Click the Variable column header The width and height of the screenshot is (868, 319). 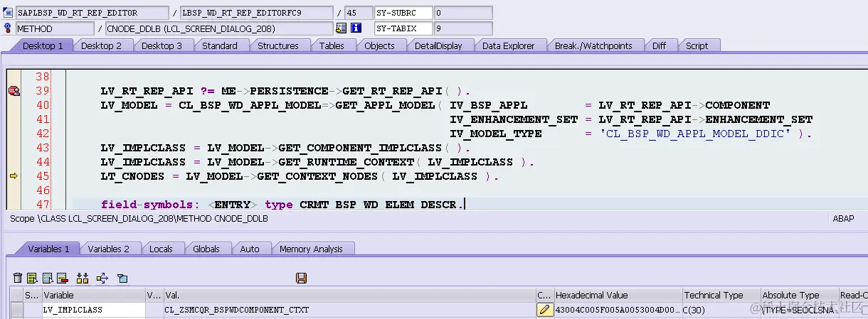click(x=93, y=295)
